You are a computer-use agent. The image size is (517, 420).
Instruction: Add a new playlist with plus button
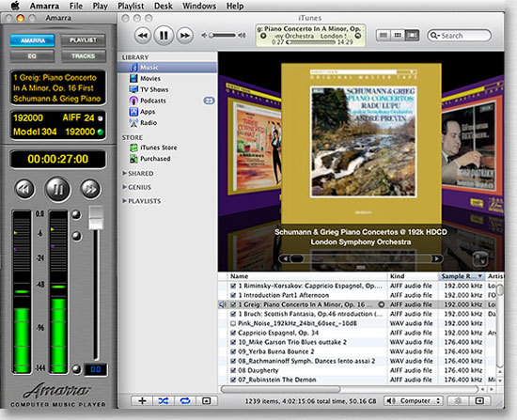142,401
